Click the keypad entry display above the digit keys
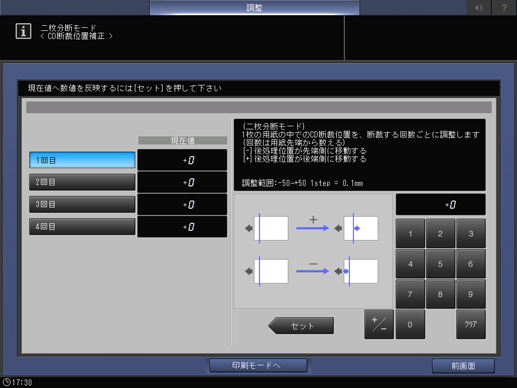 (440, 204)
